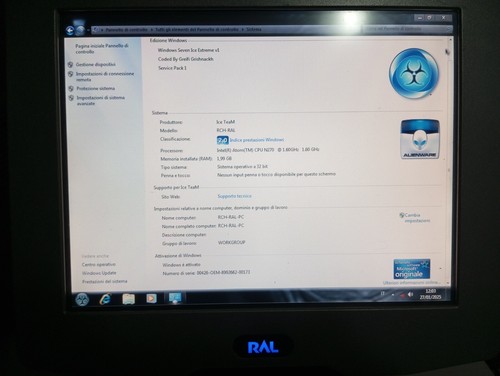Viewport: 500px width, 376px height.
Task: Click the control panel search field
Action: click(407, 29)
